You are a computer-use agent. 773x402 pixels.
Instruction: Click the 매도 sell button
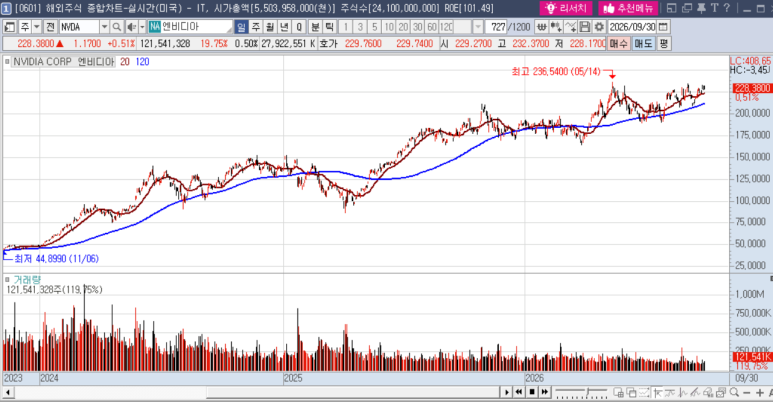coord(643,43)
